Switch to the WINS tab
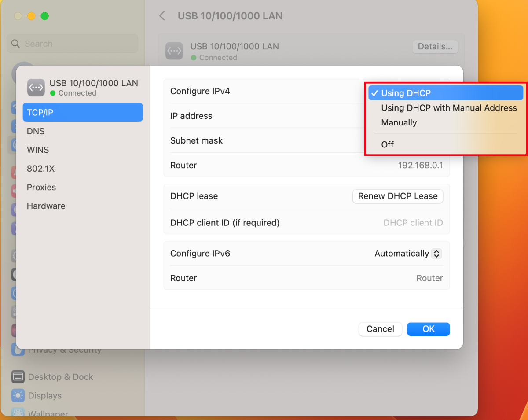The image size is (528, 420). tap(38, 150)
